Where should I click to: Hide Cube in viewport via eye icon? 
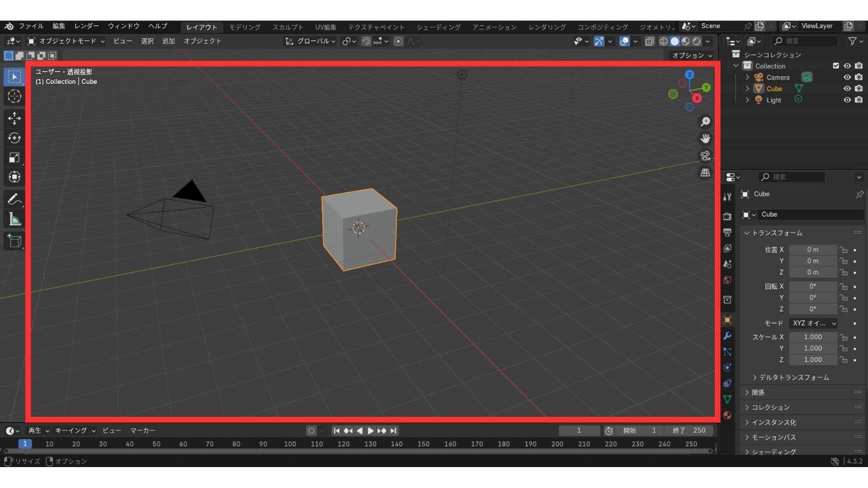[x=847, y=89]
